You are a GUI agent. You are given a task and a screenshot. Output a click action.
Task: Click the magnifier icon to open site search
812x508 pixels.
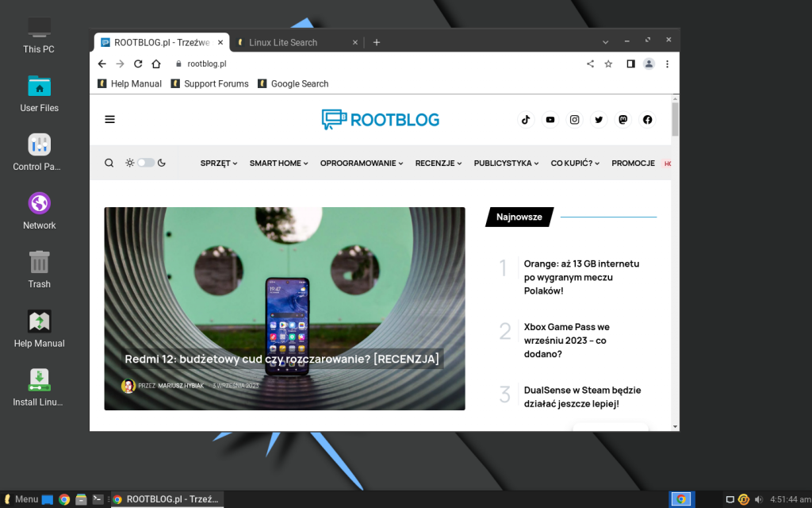(109, 162)
